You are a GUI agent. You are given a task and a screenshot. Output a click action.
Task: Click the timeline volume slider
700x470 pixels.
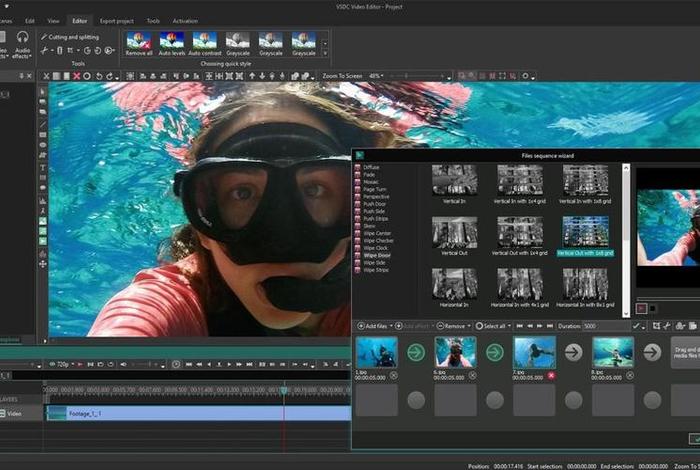pos(145,365)
